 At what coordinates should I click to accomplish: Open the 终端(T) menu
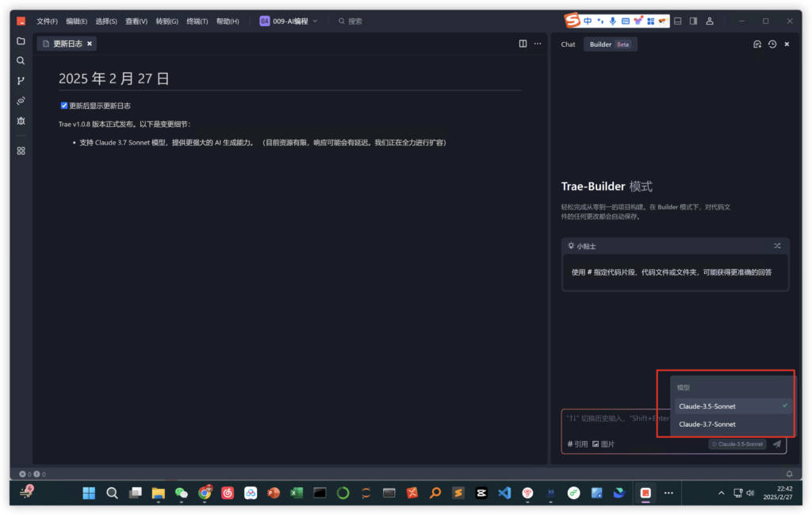tap(197, 21)
